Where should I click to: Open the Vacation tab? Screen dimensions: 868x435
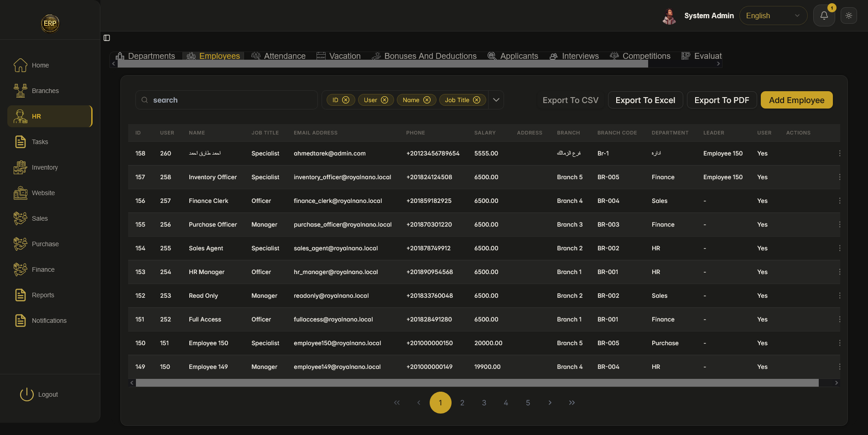[x=338, y=56]
